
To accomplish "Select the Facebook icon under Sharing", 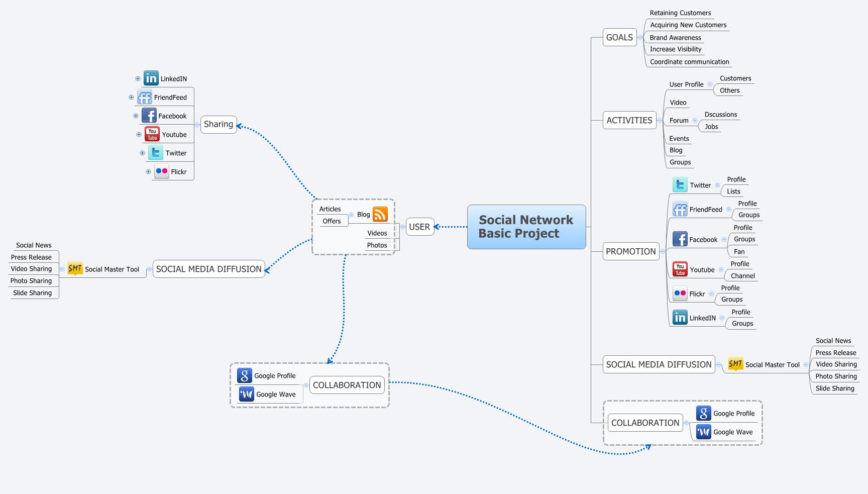I will [150, 115].
